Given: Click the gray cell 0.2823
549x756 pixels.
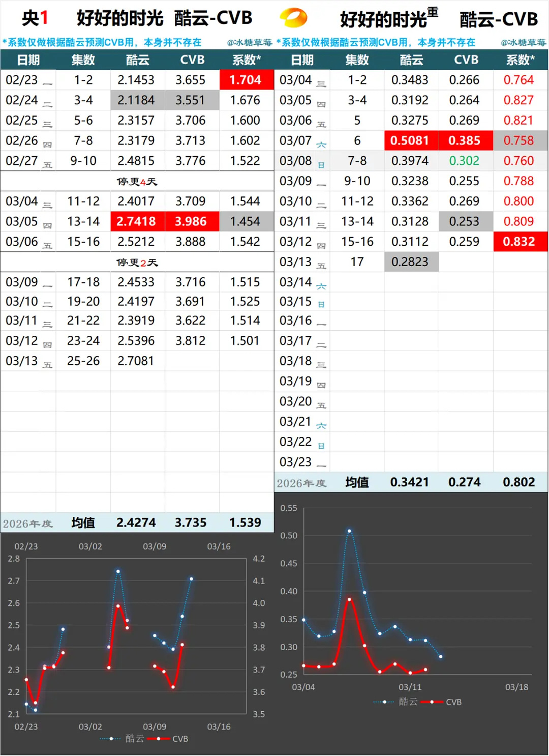Looking at the screenshot, I should 411,262.
